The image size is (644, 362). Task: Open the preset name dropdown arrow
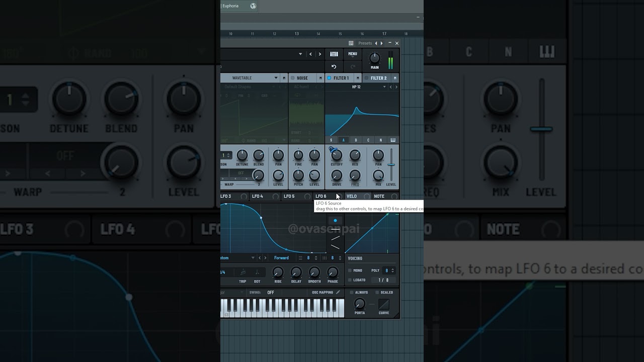[300, 54]
